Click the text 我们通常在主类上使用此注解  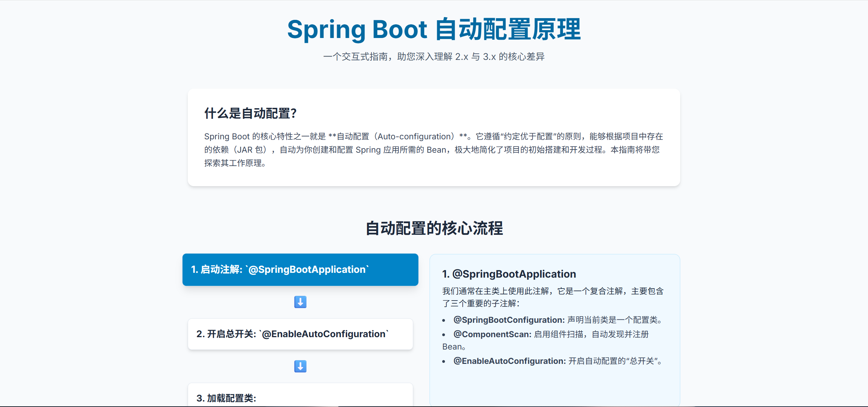[496, 291]
